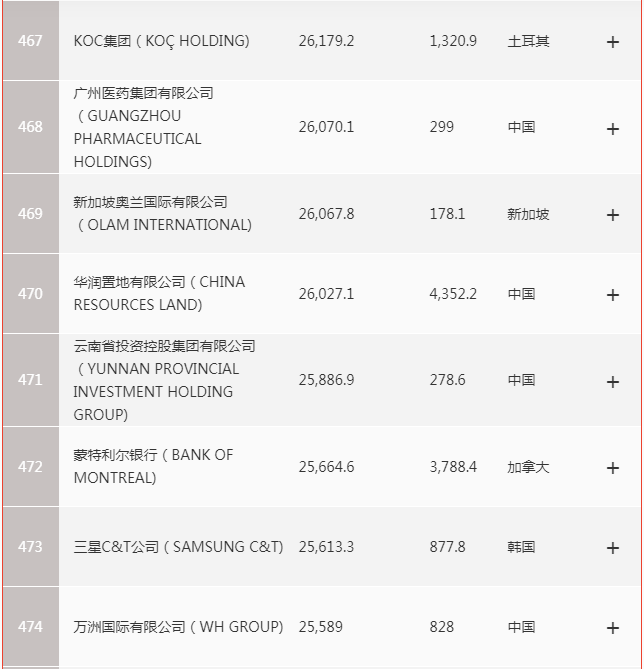The width and height of the screenshot is (644, 669).
Task: Expand China Resources Land row
Action: [x=613, y=295]
